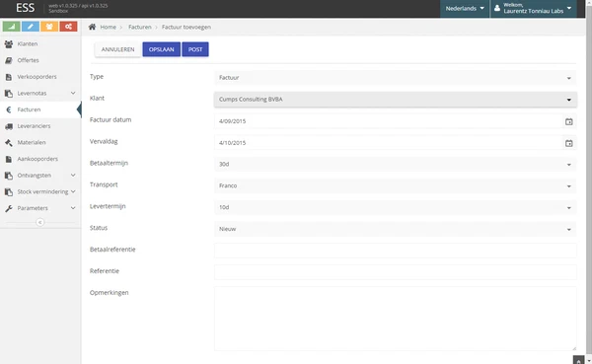Viewport: 592px width, 364px height.
Task: Click the Klanten people icon
Action: tap(9, 43)
